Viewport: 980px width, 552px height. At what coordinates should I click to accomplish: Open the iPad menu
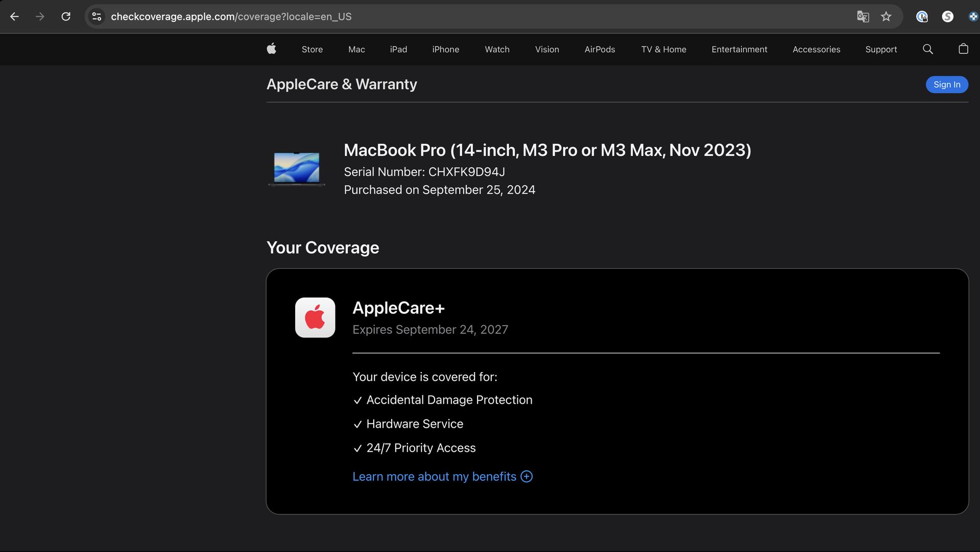pos(398,50)
